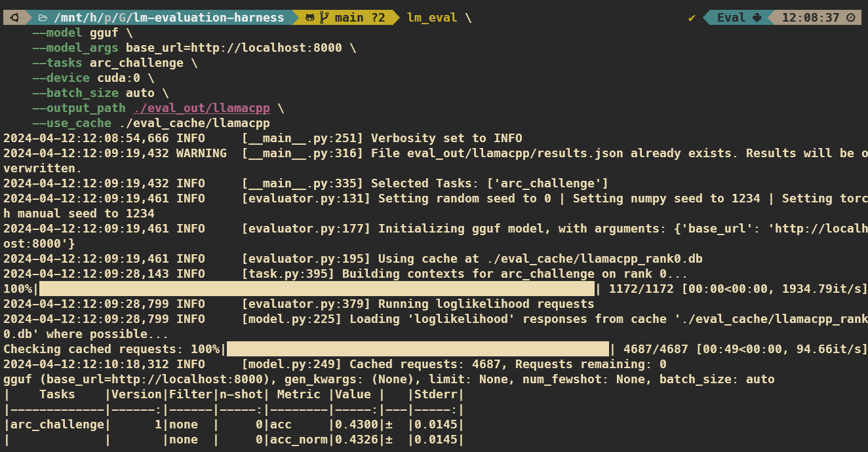This screenshot has width=868, height=452.
Task: Open the underlined ./eval_out/llamacpp path
Action: tap(201, 108)
